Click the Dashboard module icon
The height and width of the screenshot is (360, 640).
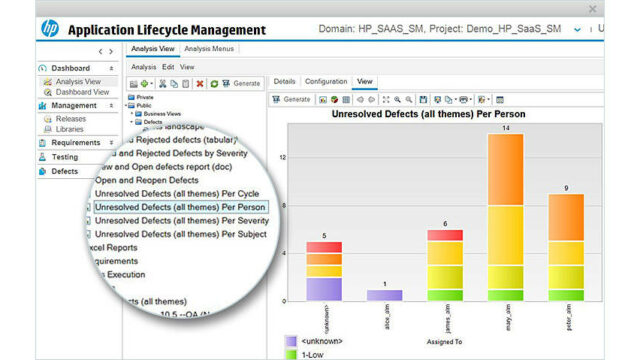click(42, 68)
